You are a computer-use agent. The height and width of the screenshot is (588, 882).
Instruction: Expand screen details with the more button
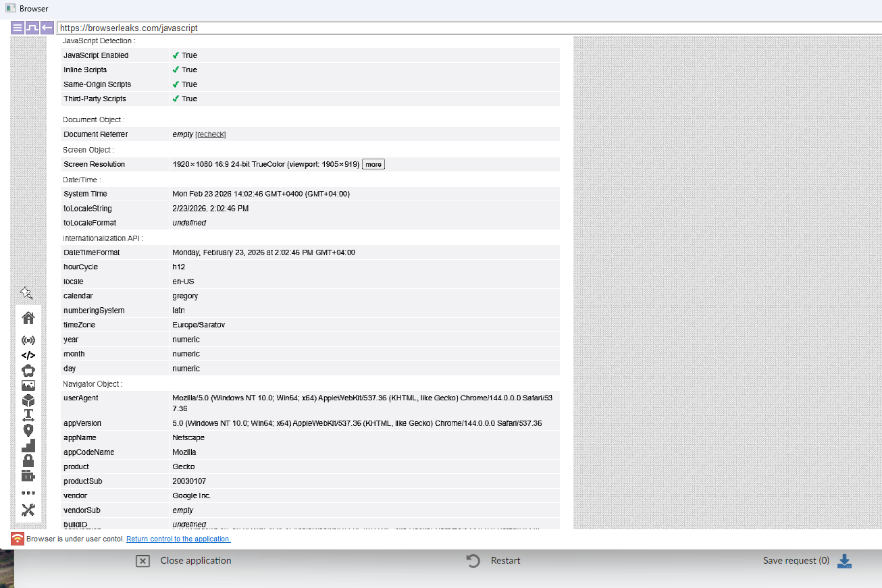click(x=373, y=164)
